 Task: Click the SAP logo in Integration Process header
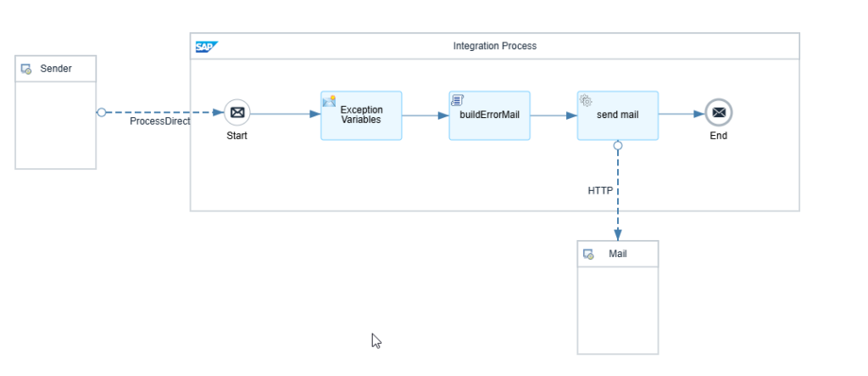tap(207, 47)
